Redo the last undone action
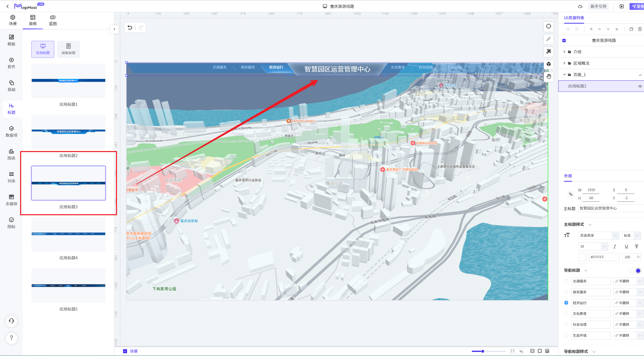The width and height of the screenshot is (644, 356). 141,27
